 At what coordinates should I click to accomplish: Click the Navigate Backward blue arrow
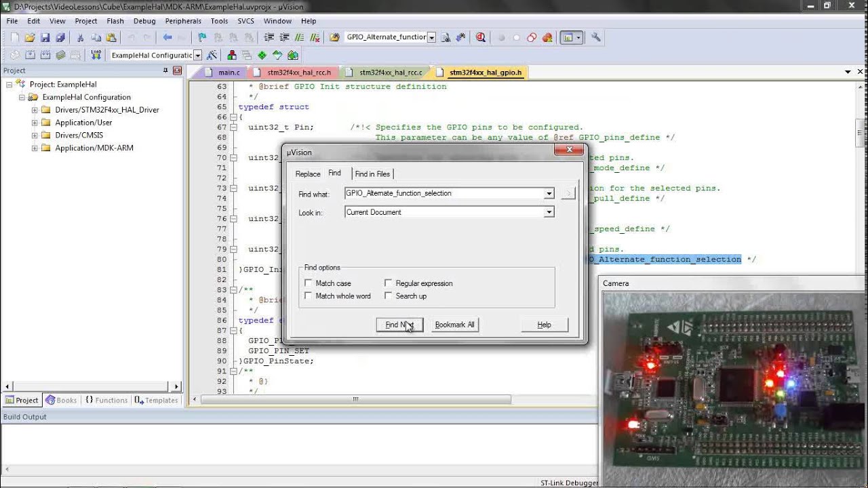[167, 38]
